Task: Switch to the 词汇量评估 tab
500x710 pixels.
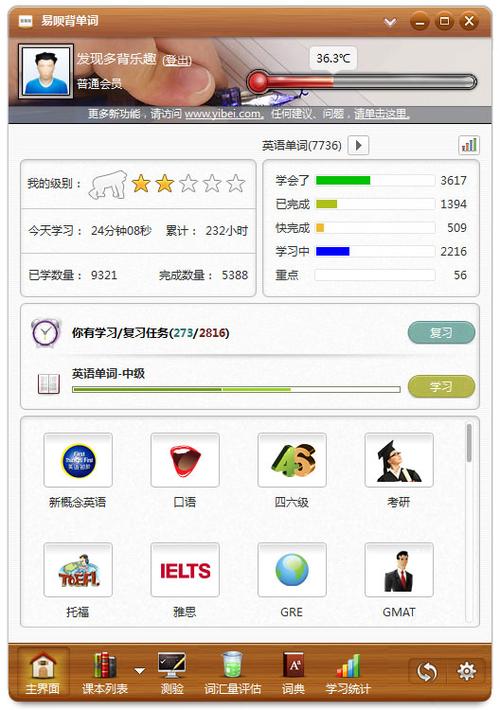Action: tap(232, 673)
